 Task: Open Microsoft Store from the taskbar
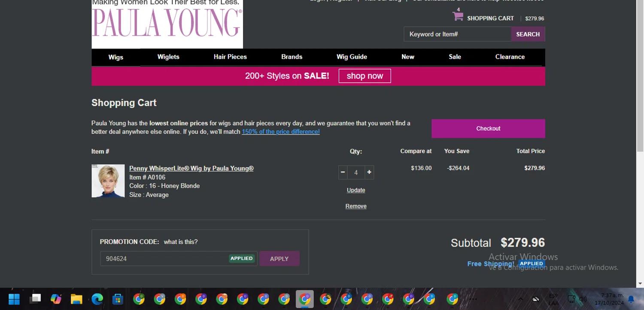[118, 299]
